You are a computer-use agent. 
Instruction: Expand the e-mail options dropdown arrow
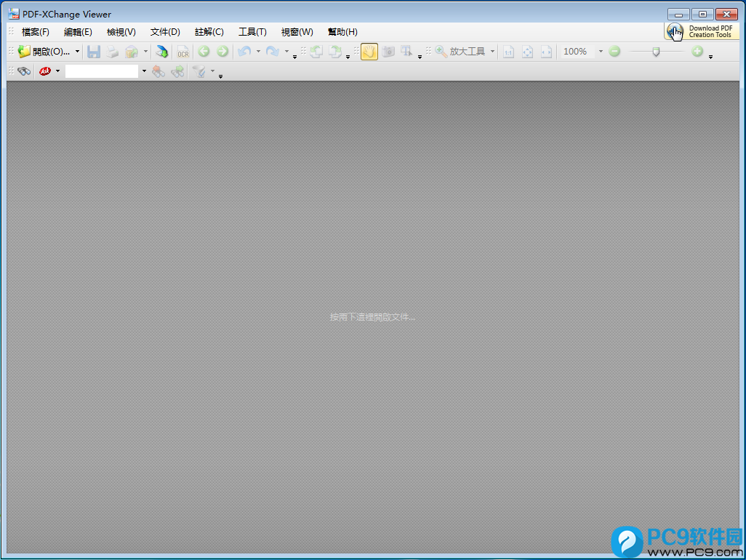tap(145, 52)
